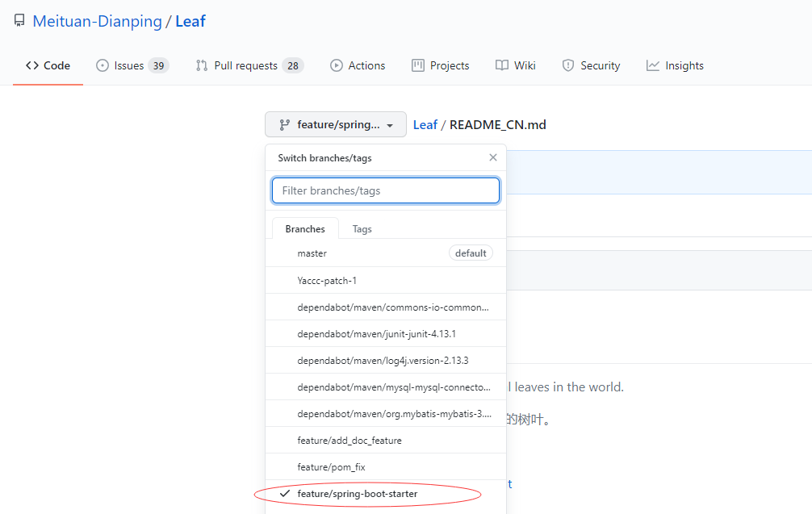Viewport: 812px width, 514px height.
Task: Select dependabot/maven/commons-io-common... branch
Action: [x=386, y=307]
